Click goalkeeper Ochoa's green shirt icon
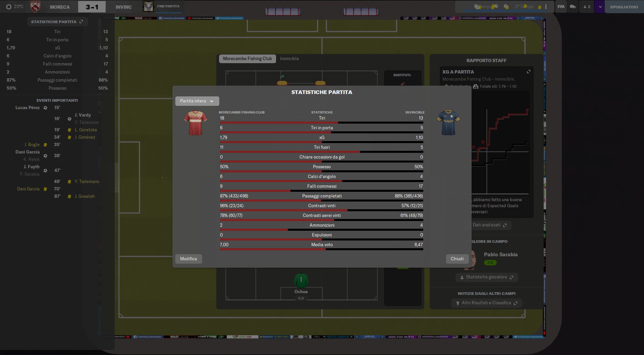The width and height of the screenshot is (644, 355). coord(301,280)
